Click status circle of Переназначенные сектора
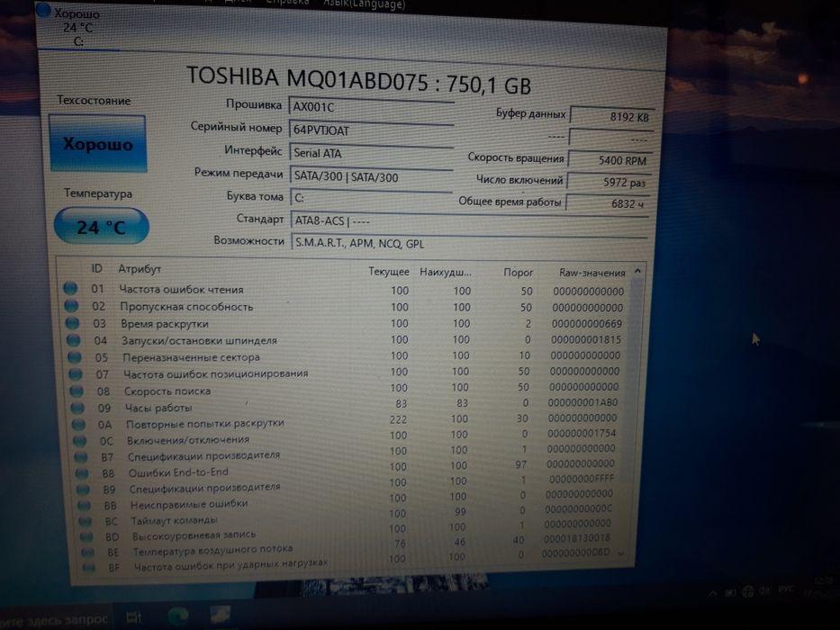The image size is (840, 630). [x=75, y=356]
